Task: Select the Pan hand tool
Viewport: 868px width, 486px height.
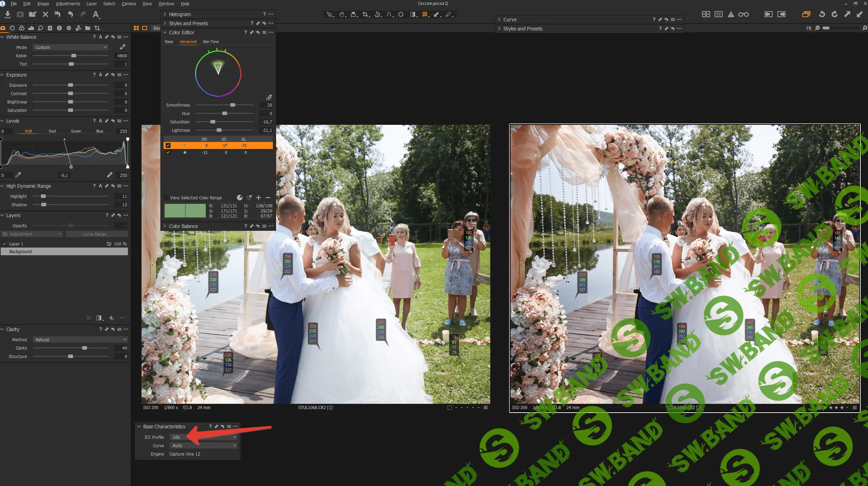Action: coord(342,14)
